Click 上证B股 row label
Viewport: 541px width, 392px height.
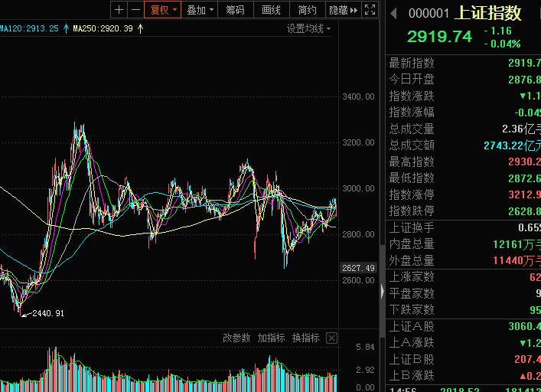[x=412, y=359]
